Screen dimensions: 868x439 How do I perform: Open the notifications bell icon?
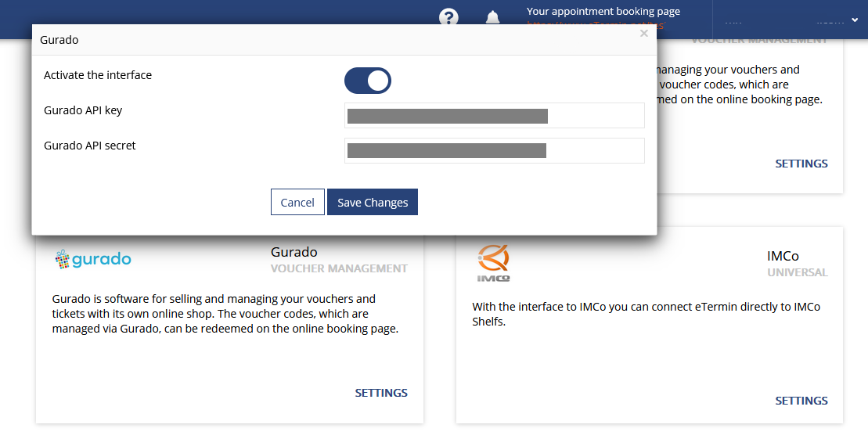(x=492, y=17)
